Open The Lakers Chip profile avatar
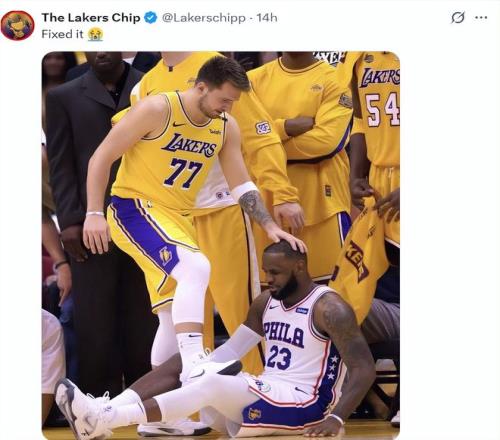 [x=18, y=25]
